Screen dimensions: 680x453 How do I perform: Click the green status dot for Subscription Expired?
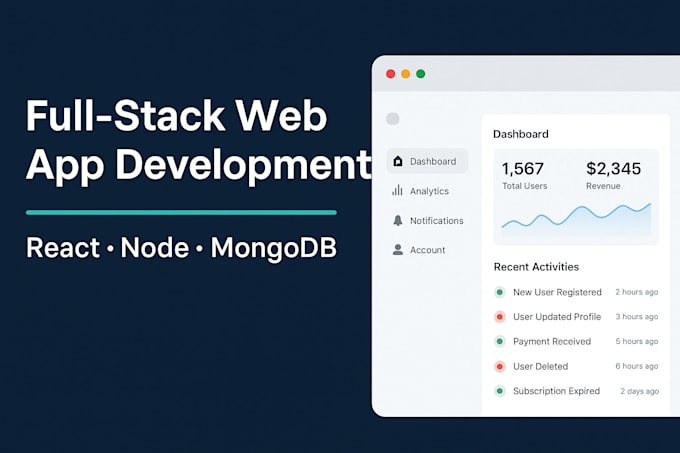click(500, 391)
